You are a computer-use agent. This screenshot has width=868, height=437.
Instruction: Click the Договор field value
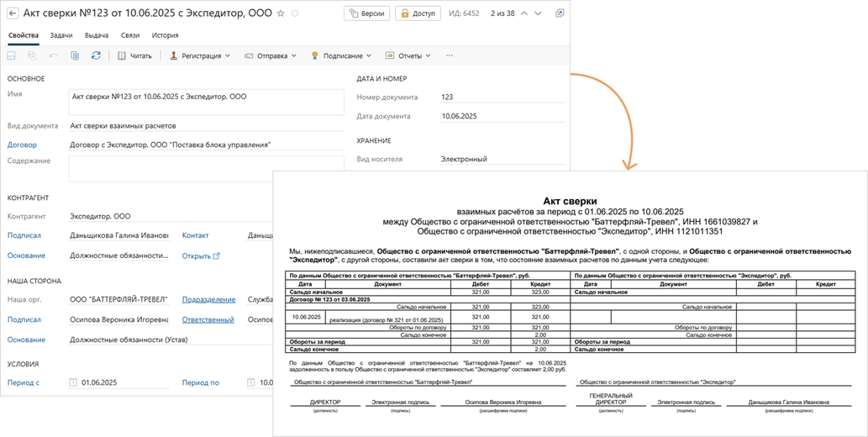point(206,145)
